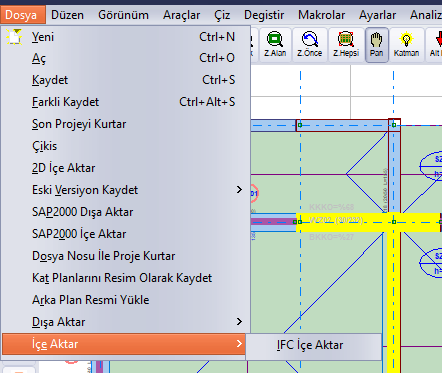The width and height of the screenshot is (442, 373).
Task: Select Dosya Nosu İle Proje Kurtar
Action: coord(126,256)
